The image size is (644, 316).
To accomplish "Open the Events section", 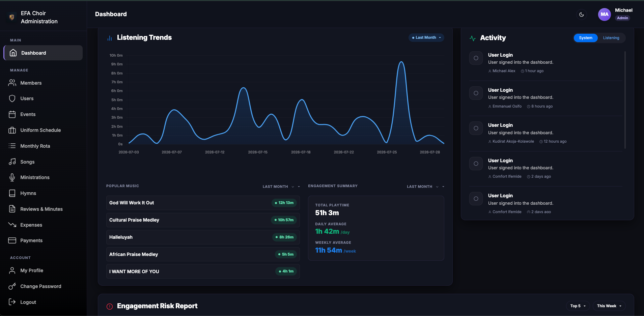I will pyautogui.click(x=43, y=114).
